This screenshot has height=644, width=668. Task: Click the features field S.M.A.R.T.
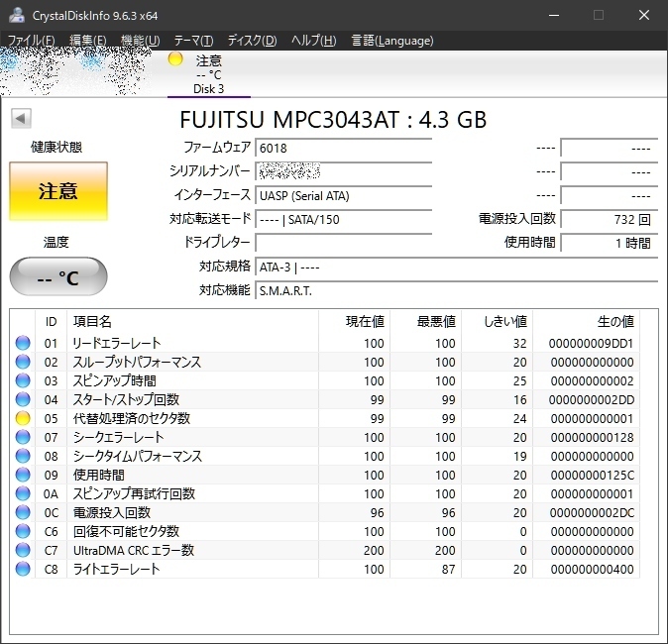pos(457,290)
